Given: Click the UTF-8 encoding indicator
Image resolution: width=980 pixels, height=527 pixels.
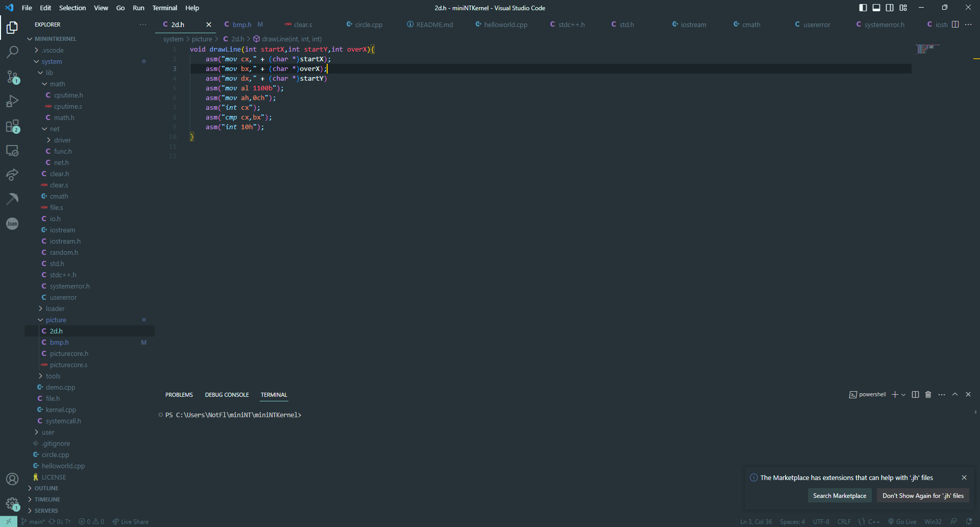Looking at the screenshot, I should click(x=821, y=521).
